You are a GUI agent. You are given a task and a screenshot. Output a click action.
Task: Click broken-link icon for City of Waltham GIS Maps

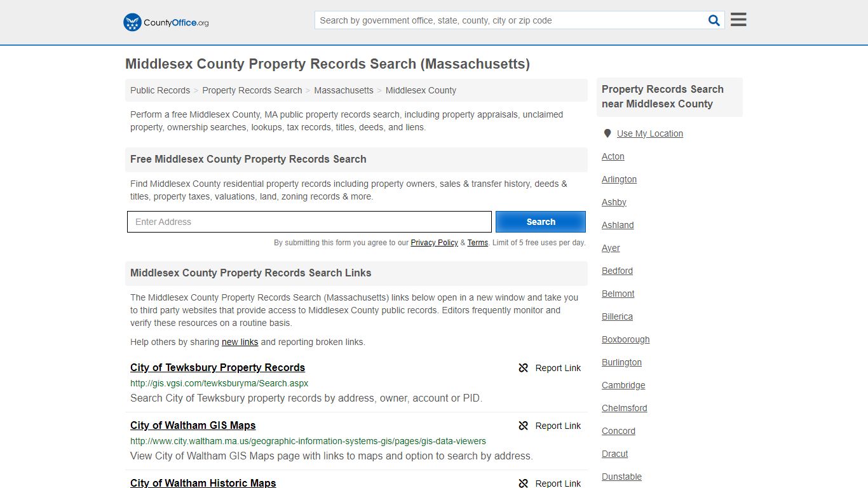pos(524,426)
